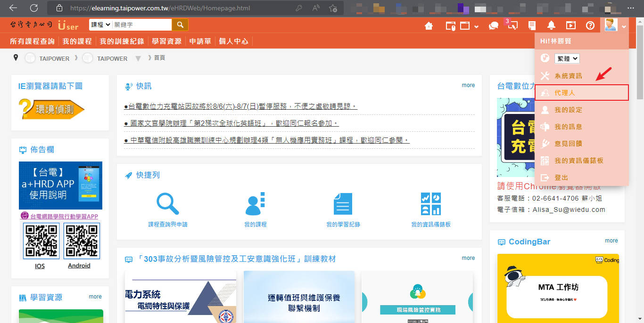This screenshot has height=323, width=644.
Task: Open 所有課程查詢 menu
Action: click(32, 41)
